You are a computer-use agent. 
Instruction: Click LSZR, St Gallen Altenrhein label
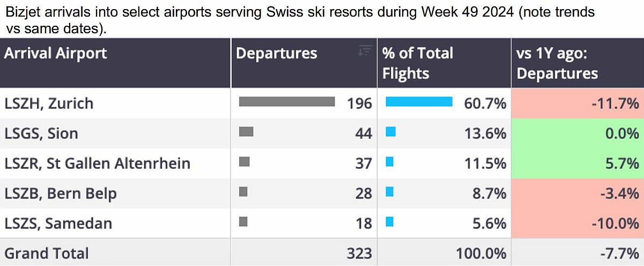tap(97, 163)
